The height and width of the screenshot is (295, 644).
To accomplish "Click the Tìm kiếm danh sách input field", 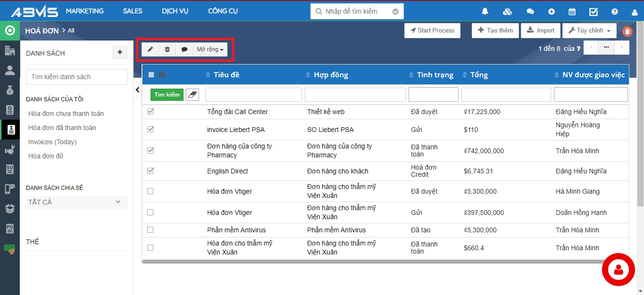I will click(76, 77).
